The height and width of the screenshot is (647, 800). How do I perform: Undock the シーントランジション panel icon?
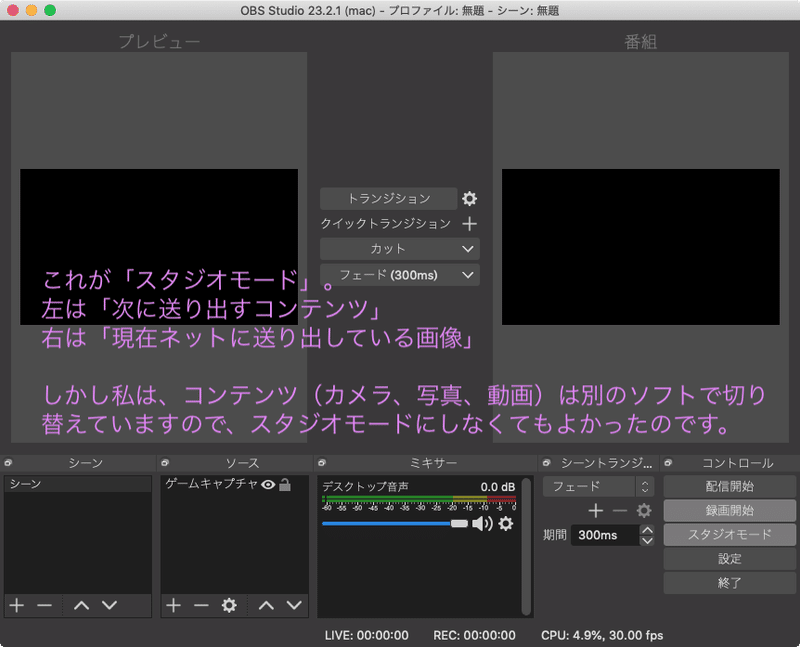point(546,463)
